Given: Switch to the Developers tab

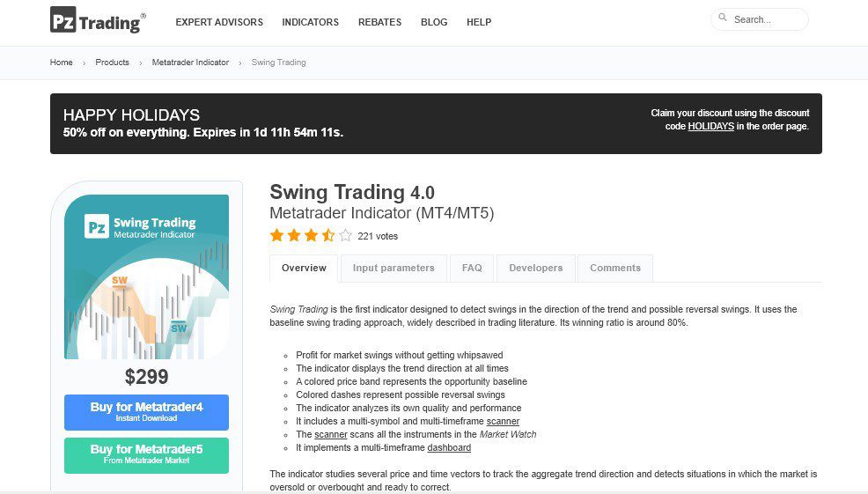Looking at the screenshot, I should pos(536,268).
